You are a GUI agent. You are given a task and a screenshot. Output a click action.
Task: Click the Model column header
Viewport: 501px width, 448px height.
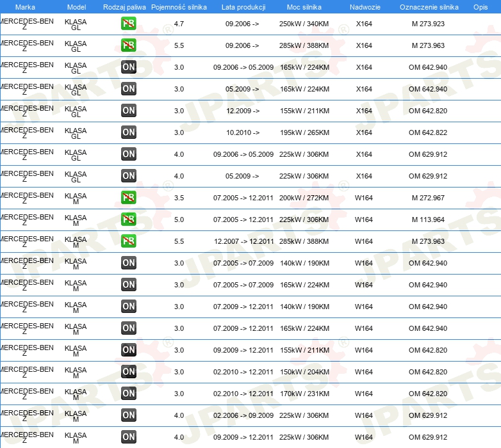tap(76, 7)
